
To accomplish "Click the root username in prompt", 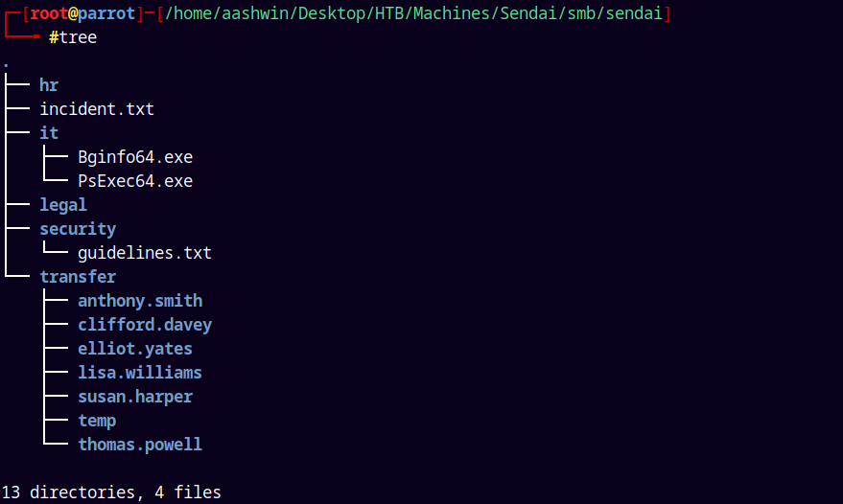I will tap(49, 13).
